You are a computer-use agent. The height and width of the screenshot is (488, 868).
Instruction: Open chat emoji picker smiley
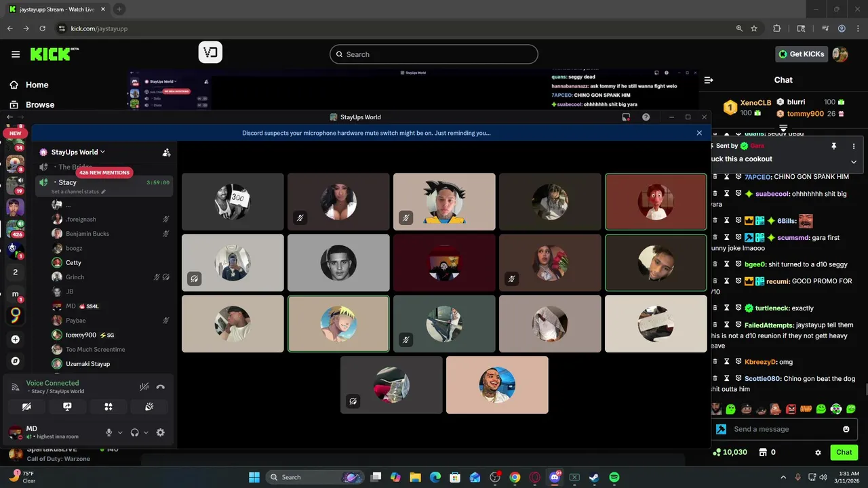tap(846, 429)
